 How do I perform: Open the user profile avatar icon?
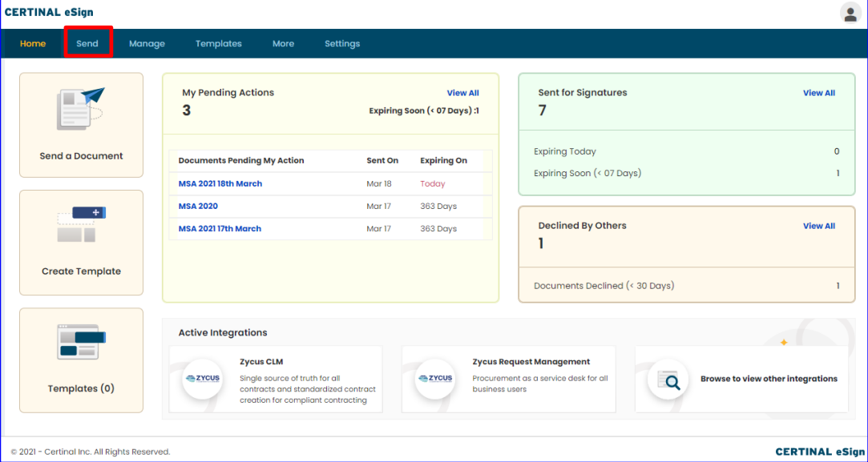[850, 13]
